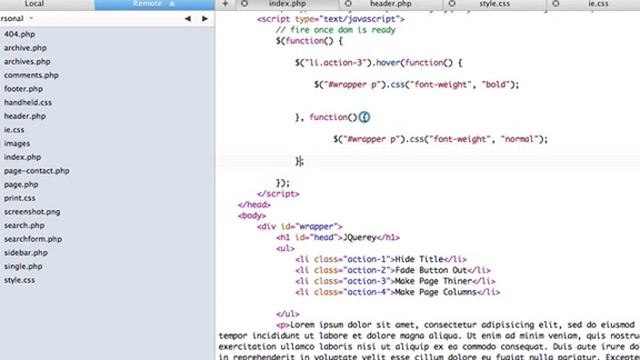Select sidebar.php in file list

[26, 253]
